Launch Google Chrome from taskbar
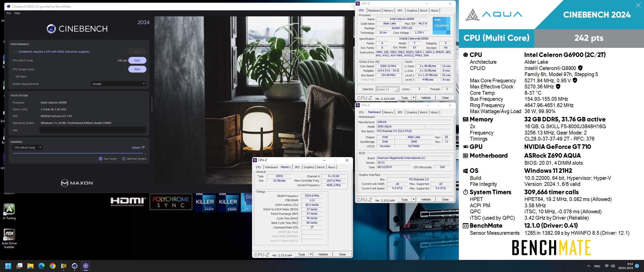The image size is (644, 272). tap(53, 266)
